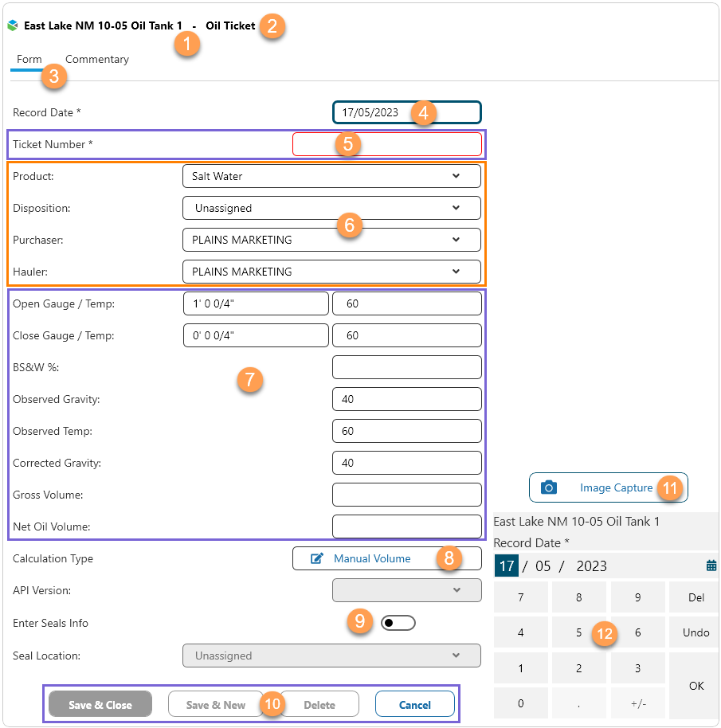721x728 pixels.
Task: Click the edit pencil icon on Manual Volume
Action: pos(317,558)
